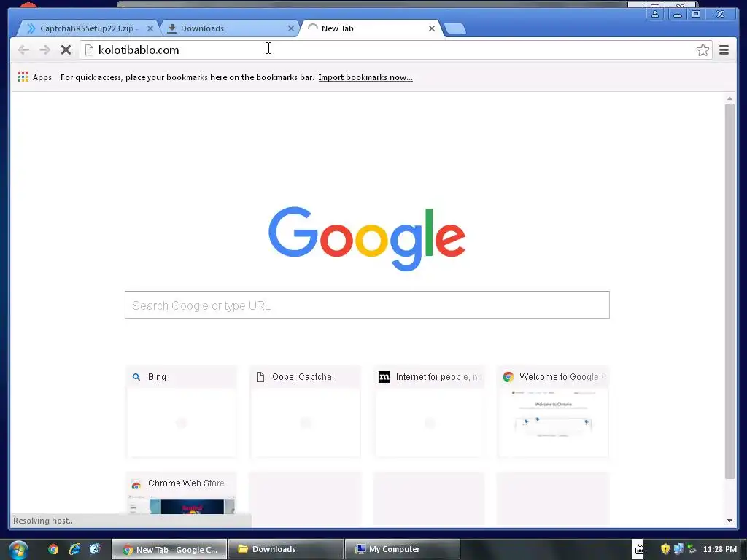Close the New Tab tab
747x560 pixels.
(432, 28)
